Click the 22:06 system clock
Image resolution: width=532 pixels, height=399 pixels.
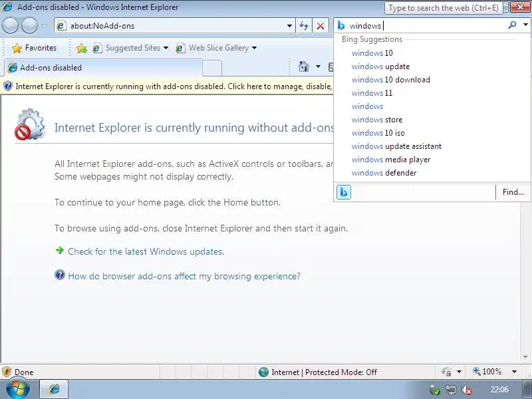(x=499, y=390)
